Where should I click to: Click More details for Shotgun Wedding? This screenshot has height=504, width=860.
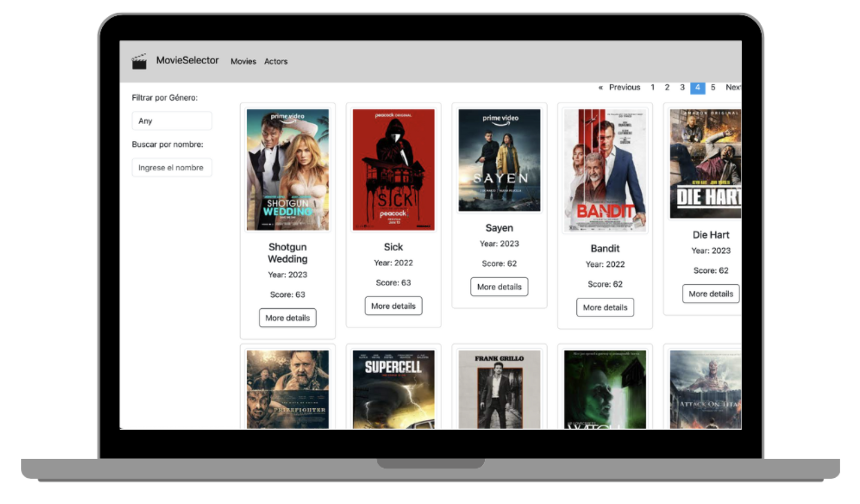[288, 318]
